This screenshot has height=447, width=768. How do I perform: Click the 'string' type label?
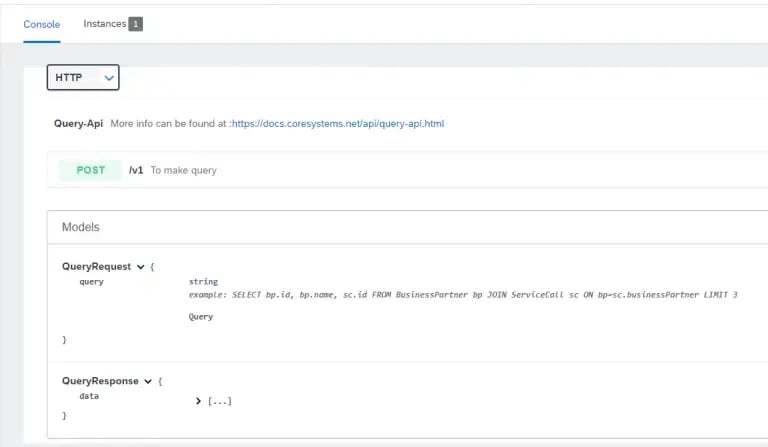tap(203, 282)
